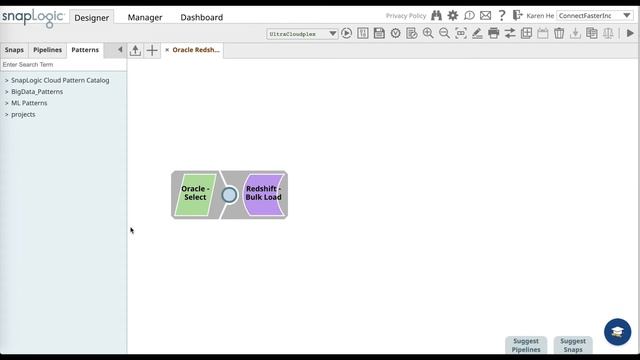Open the graduation cap assistant button
640x360 pixels.
617,332
